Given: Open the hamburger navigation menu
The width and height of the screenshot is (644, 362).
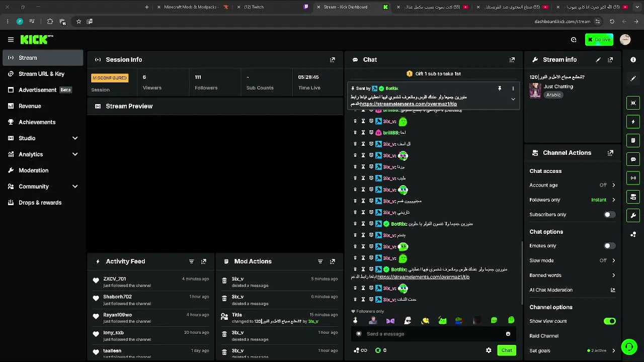Looking at the screenshot, I should [11, 39].
